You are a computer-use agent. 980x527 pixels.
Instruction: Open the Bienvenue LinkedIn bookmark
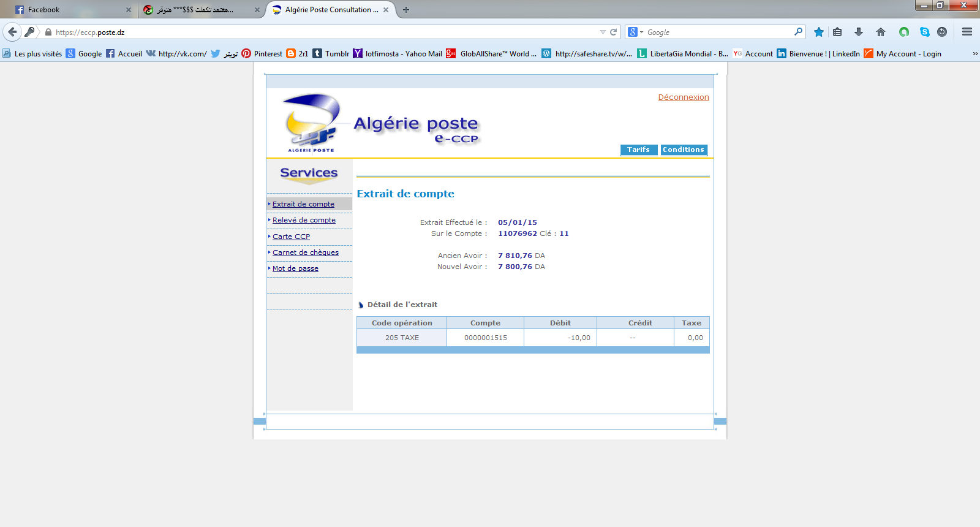(x=818, y=54)
